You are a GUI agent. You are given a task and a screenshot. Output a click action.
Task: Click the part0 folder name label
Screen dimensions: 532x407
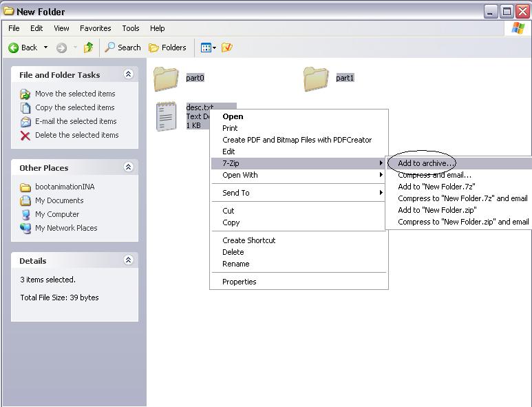[195, 78]
